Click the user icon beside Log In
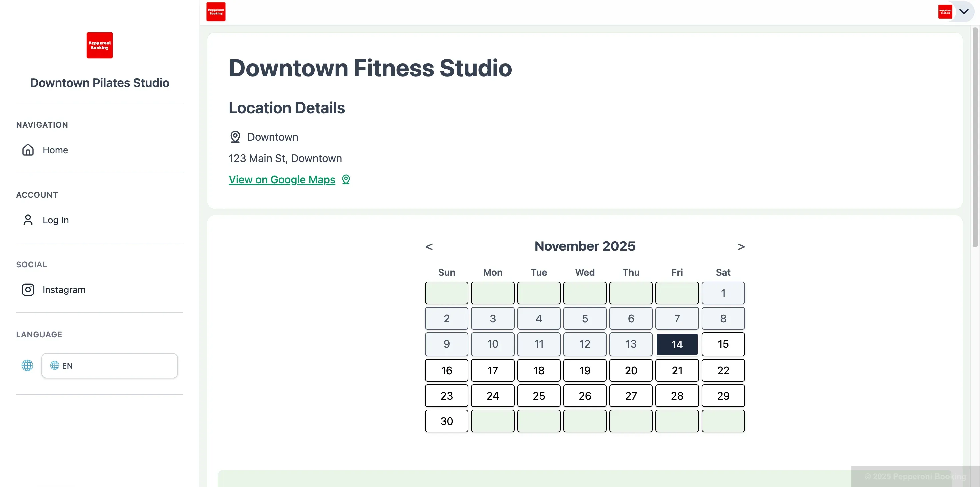 click(27, 220)
